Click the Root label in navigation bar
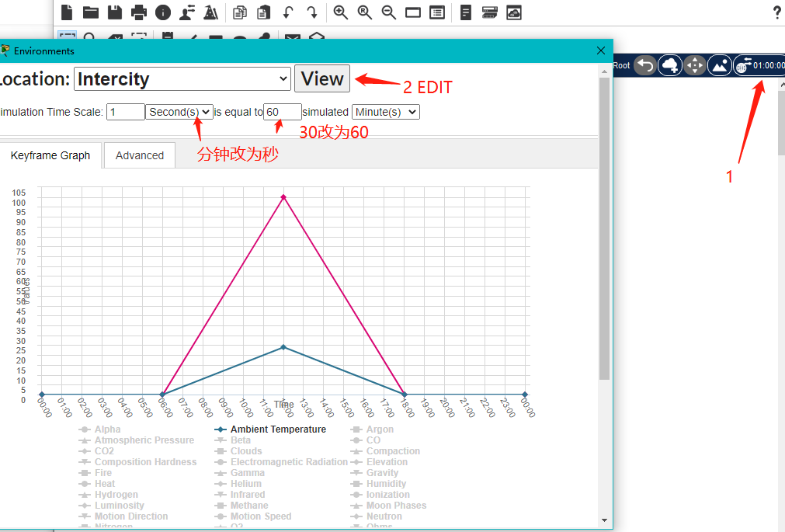The height and width of the screenshot is (532, 785). click(x=621, y=65)
